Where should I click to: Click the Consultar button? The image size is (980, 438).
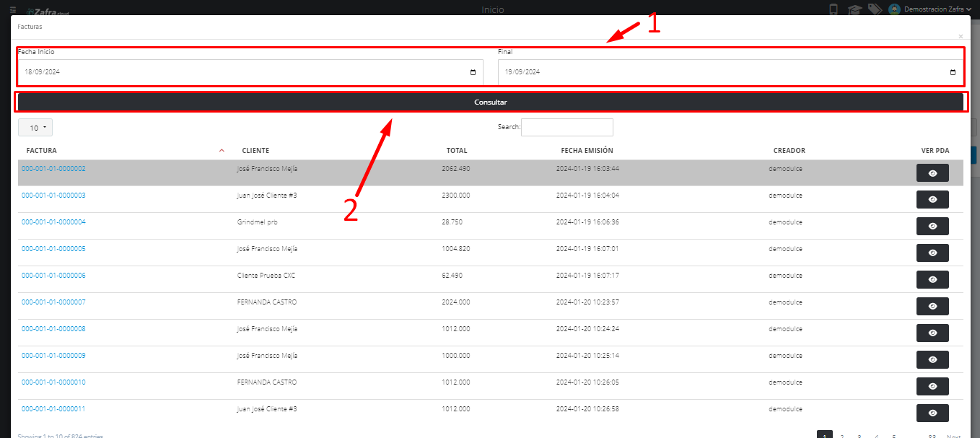(x=491, y=102)
